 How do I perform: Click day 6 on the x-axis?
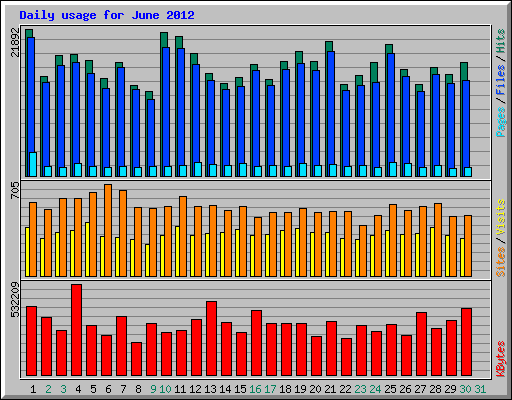[108, 389]
